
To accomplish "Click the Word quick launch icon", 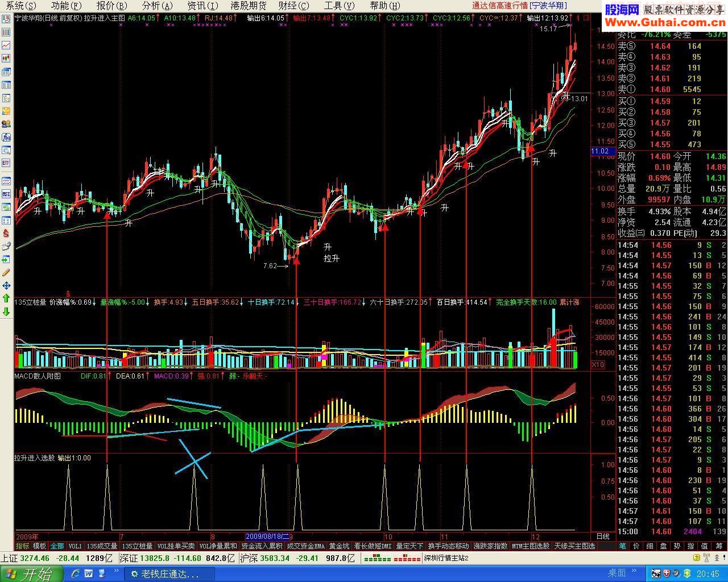I will 89,573.
